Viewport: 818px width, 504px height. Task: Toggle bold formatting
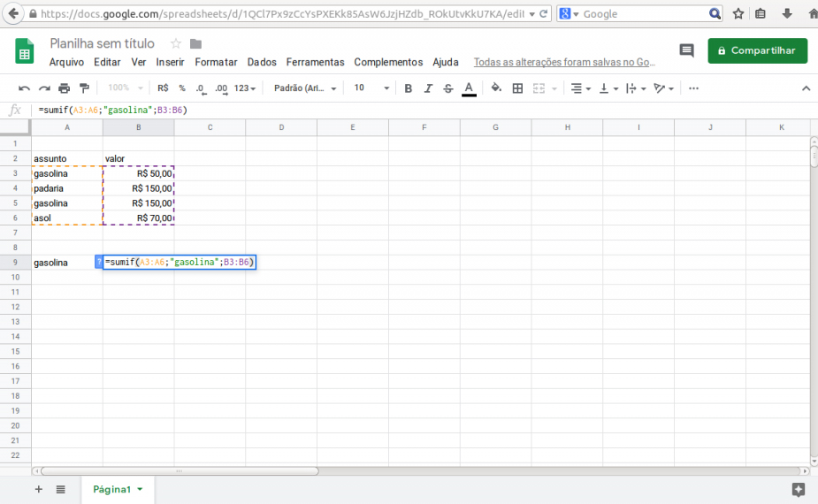[x=408, y=88]
